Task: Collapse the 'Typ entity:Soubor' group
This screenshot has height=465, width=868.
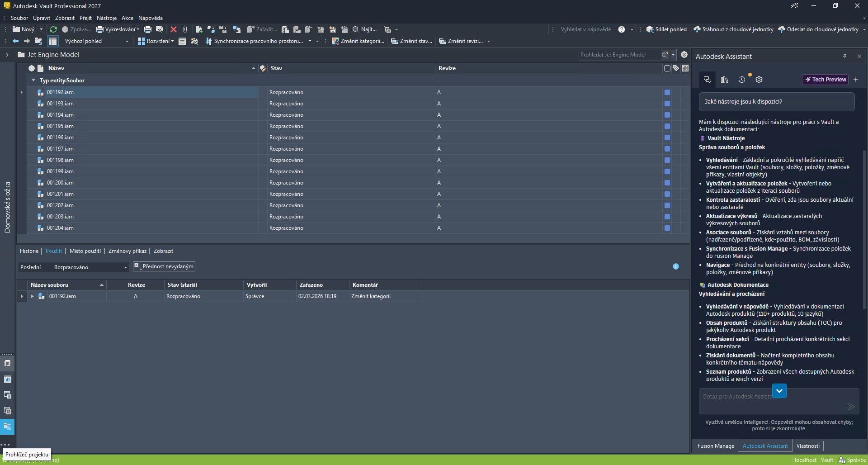Action: click(33, 81)
